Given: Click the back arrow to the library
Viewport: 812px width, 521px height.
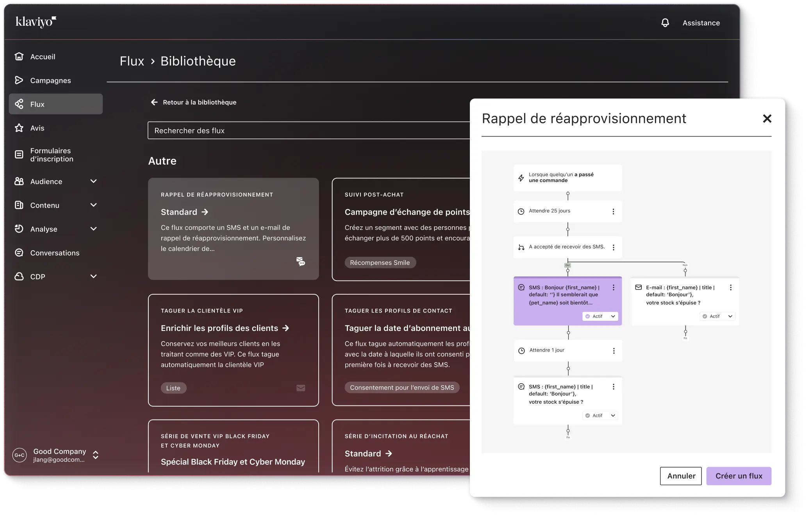Looking at the screenshot, I should [154, 102].
